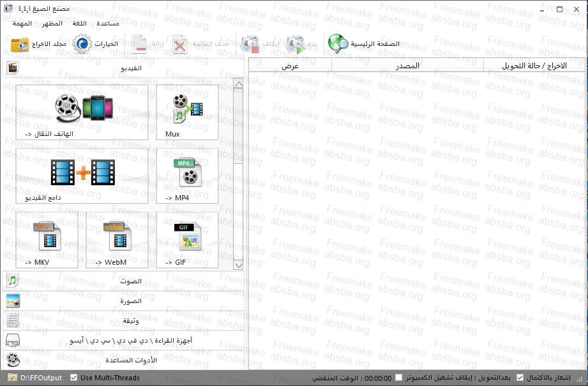This screenshot has height=386, width=588.
Task: Open the output folder (مجلد الاخراج) toolbar button
Action: (38, 44)
